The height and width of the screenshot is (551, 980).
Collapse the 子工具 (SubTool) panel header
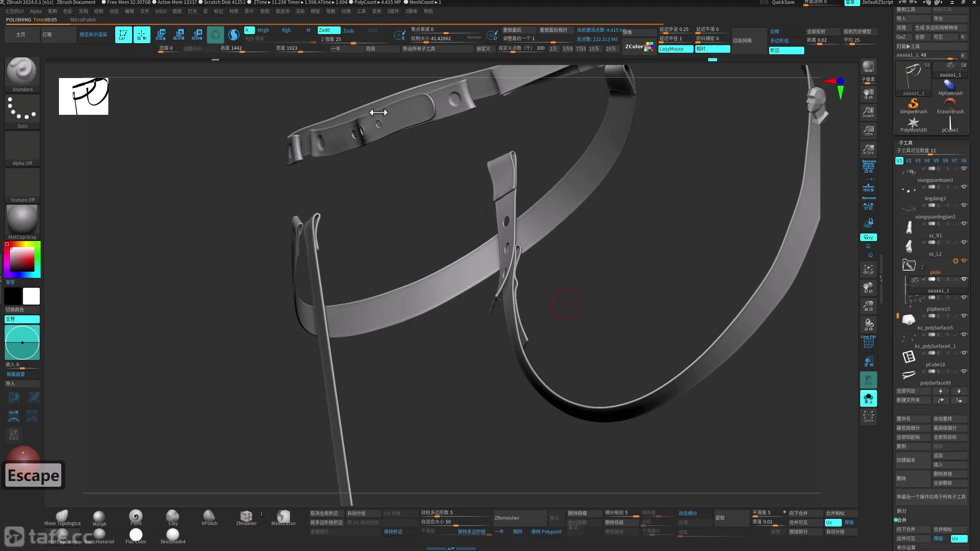coord(905,143)
